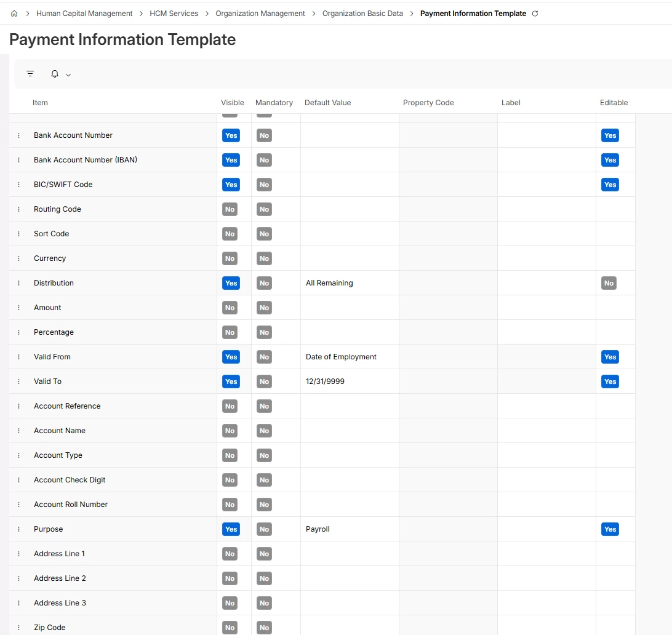Toggle Visible for Valid From
This screenshot has height=635, width=672.
(x=231, y=357)
